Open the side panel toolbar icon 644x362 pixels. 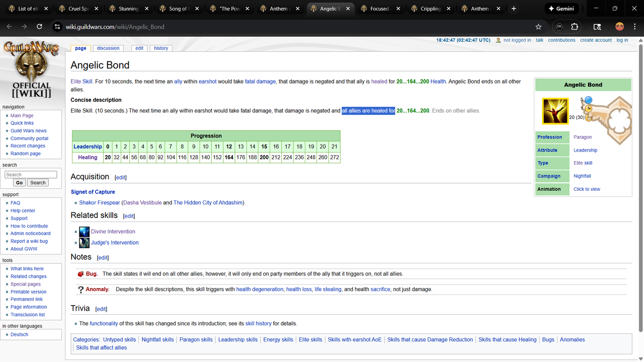[597, 27]
